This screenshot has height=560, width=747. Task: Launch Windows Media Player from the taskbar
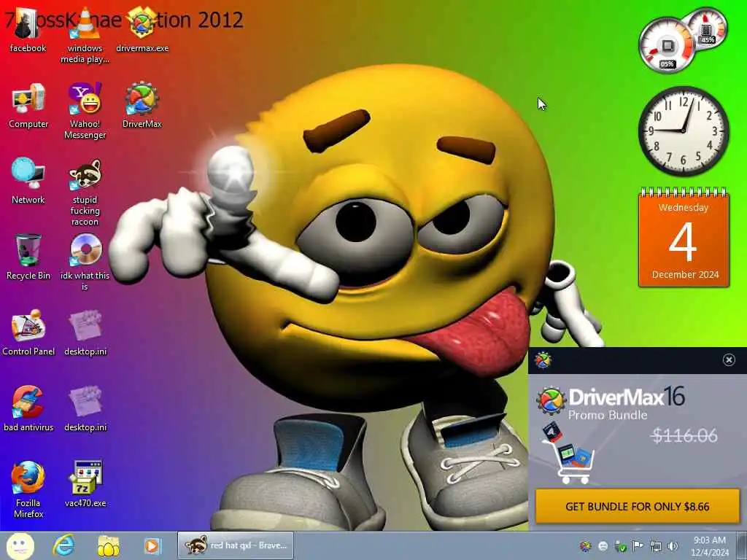(152, 545)
